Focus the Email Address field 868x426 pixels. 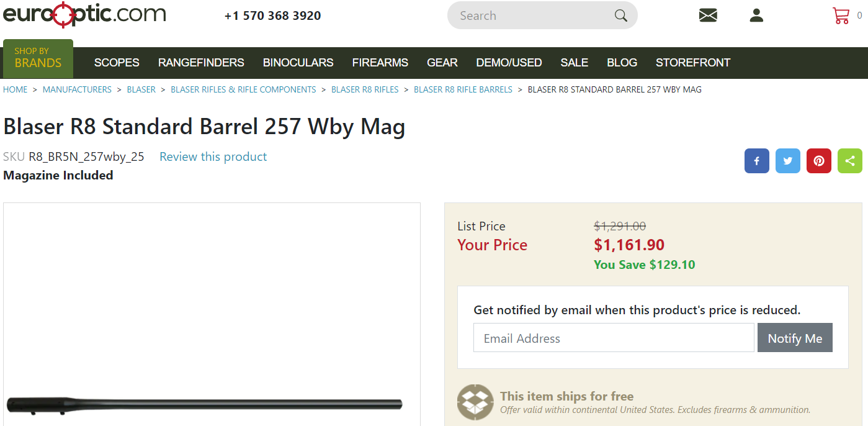point(614,338)
